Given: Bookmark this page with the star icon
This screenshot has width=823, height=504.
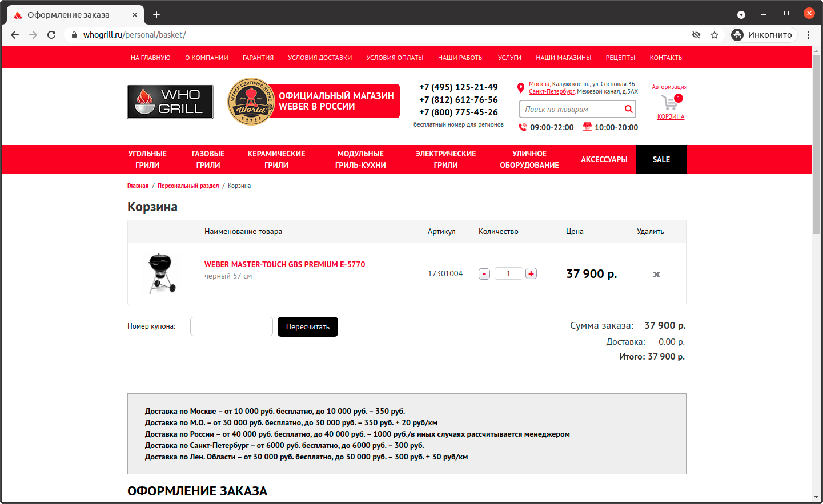Looking at the screenshot, I should (714, 35).
